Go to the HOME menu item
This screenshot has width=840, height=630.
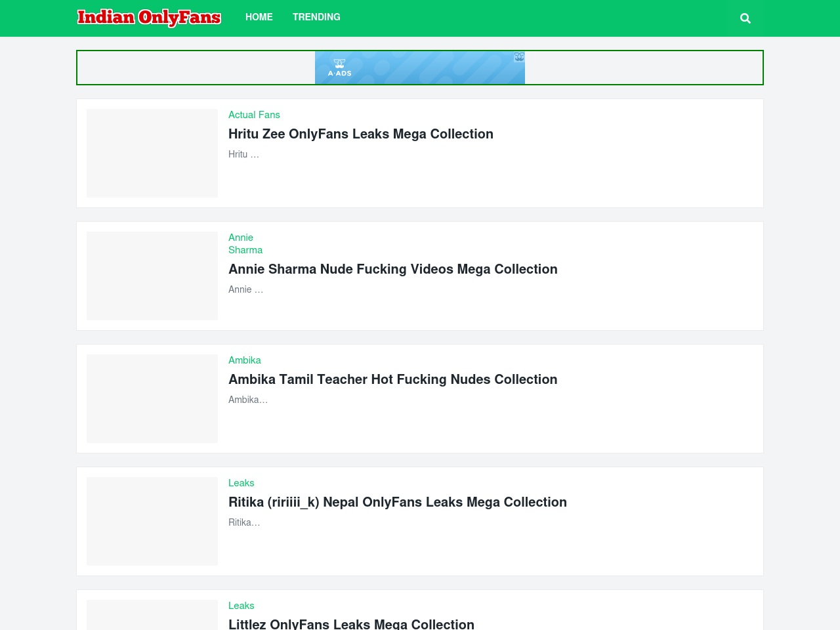click(x=259, y=17)
